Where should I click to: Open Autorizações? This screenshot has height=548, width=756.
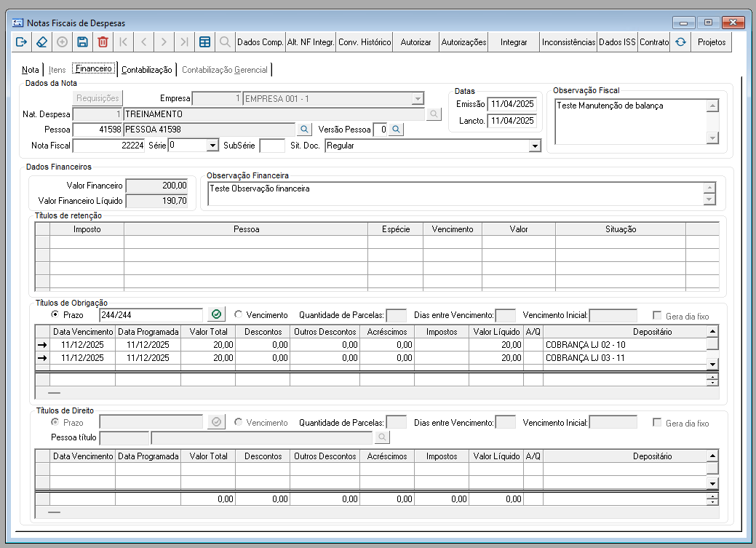tap(463, 42)
